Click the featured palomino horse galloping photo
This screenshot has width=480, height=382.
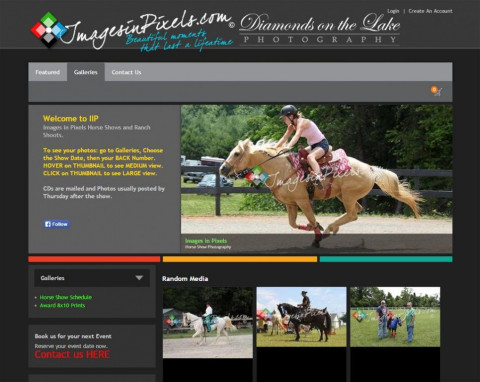click(317, 179)
